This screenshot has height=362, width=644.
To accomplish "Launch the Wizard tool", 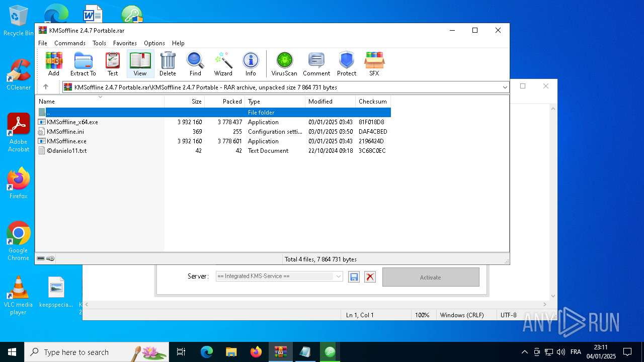I will (223, 64).
